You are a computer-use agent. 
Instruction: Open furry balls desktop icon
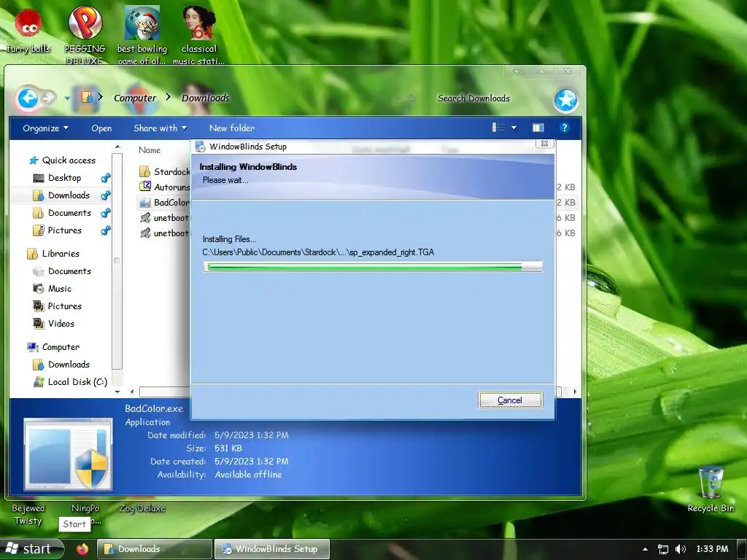click(x=28, y=30)
